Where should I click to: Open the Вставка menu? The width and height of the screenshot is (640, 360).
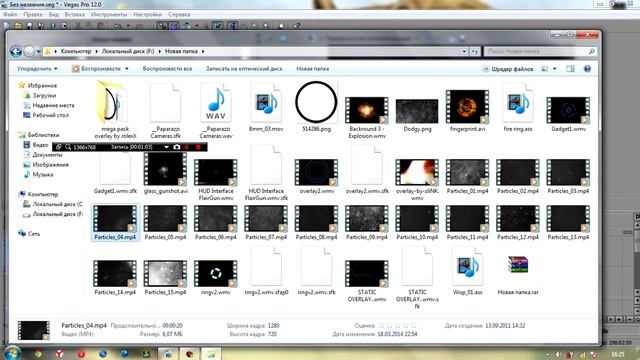pyautogui.click(x=75, y=14)
